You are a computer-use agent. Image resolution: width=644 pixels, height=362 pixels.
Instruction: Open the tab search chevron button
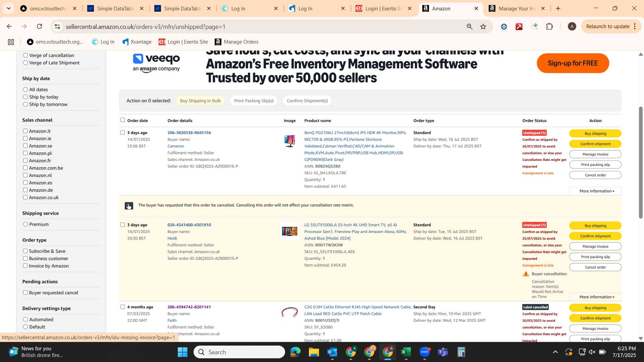pyautogui.click(x=8, y=8)
